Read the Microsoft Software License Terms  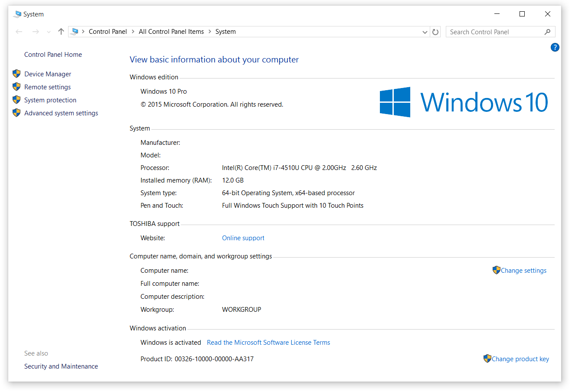[x=268, y=342]
